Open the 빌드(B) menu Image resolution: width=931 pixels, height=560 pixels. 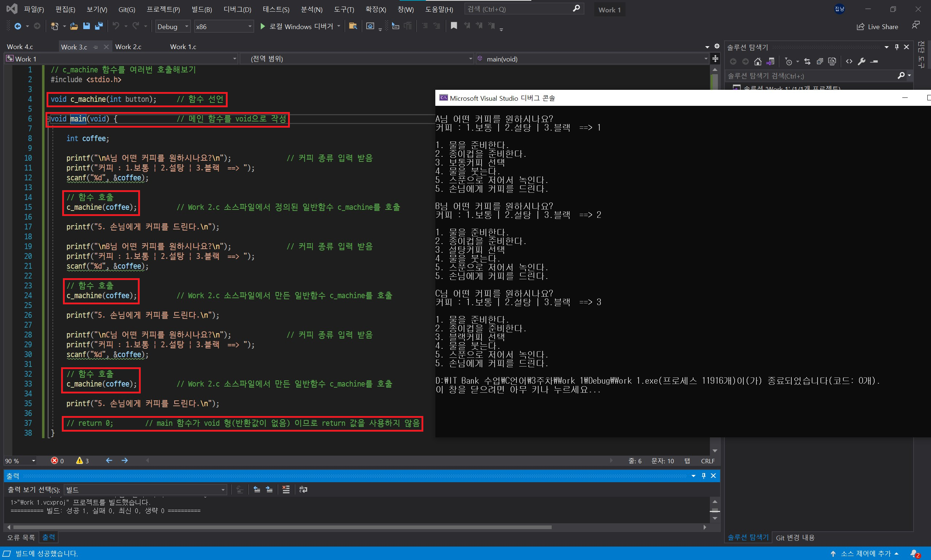pyautogui.click(x=201, y=9)
